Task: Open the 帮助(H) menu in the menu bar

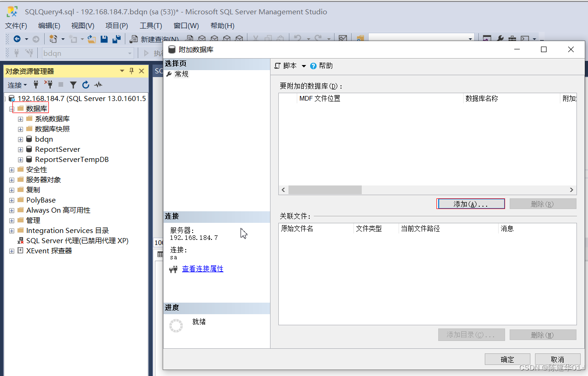Action: pos(222,26)
